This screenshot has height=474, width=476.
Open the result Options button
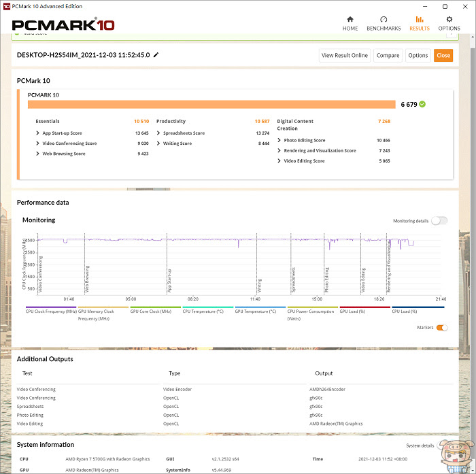pos(418,56)
